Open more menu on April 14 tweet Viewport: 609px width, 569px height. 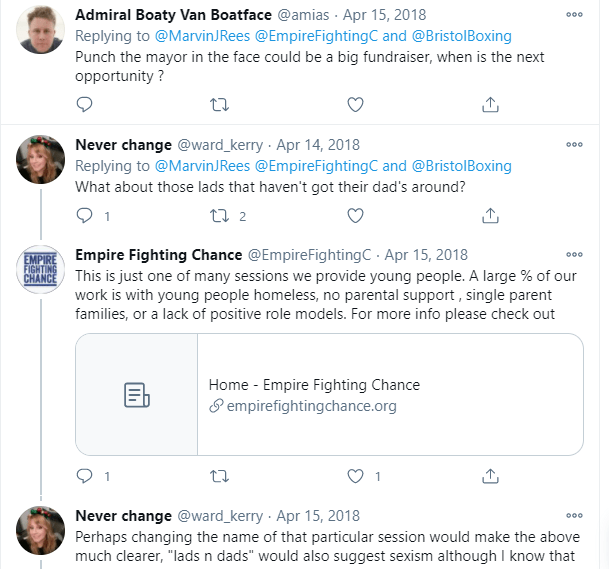[574, 144]
